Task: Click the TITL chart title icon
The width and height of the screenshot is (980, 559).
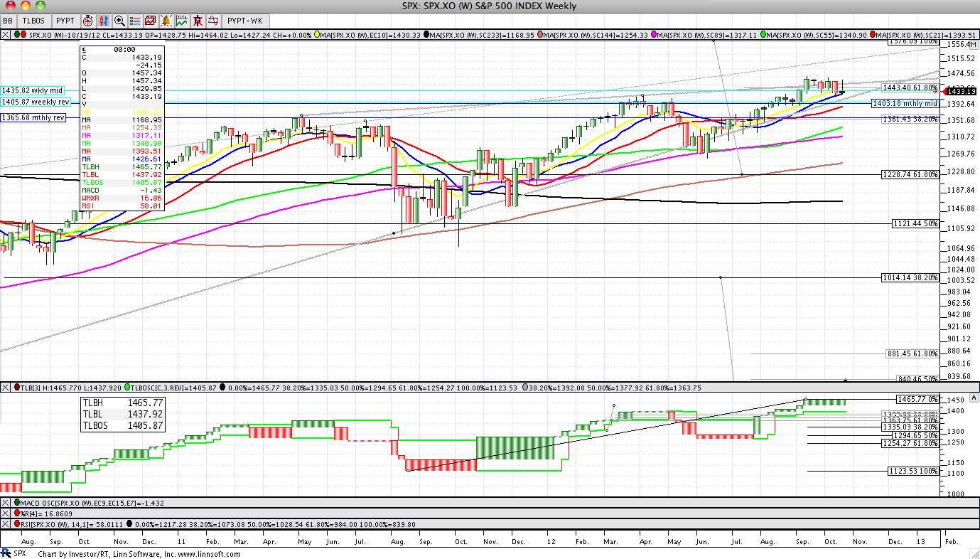Action: [x=182, y=21]
